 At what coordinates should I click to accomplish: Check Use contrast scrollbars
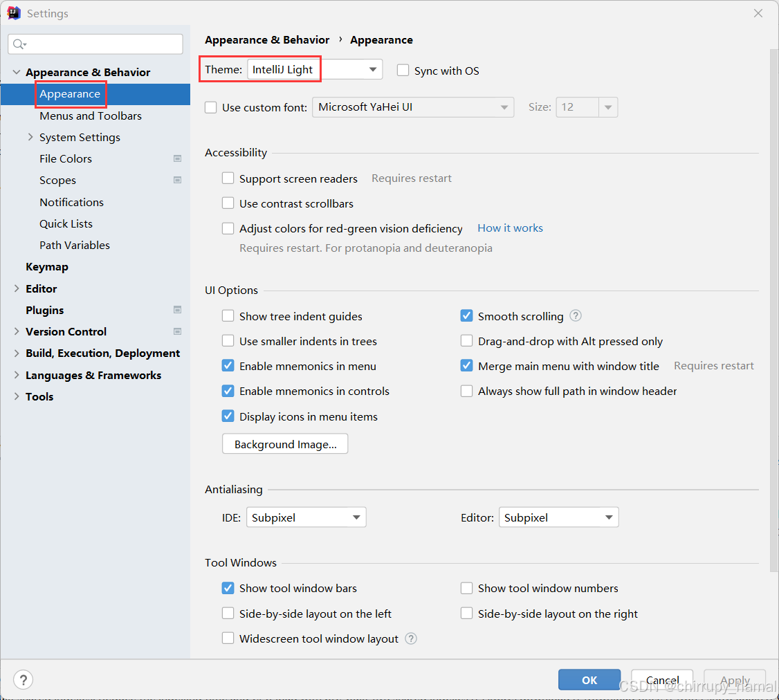point(228,203)
